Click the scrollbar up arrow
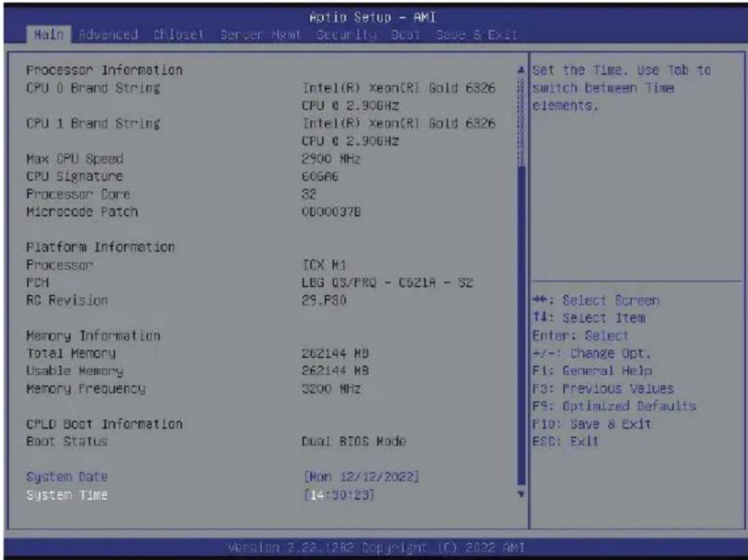This screenshot has height=560, width=748. tap(521, 70)
